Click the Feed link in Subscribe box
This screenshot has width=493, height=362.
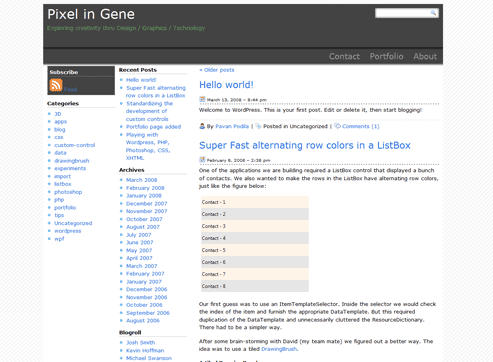click(70, 89)
